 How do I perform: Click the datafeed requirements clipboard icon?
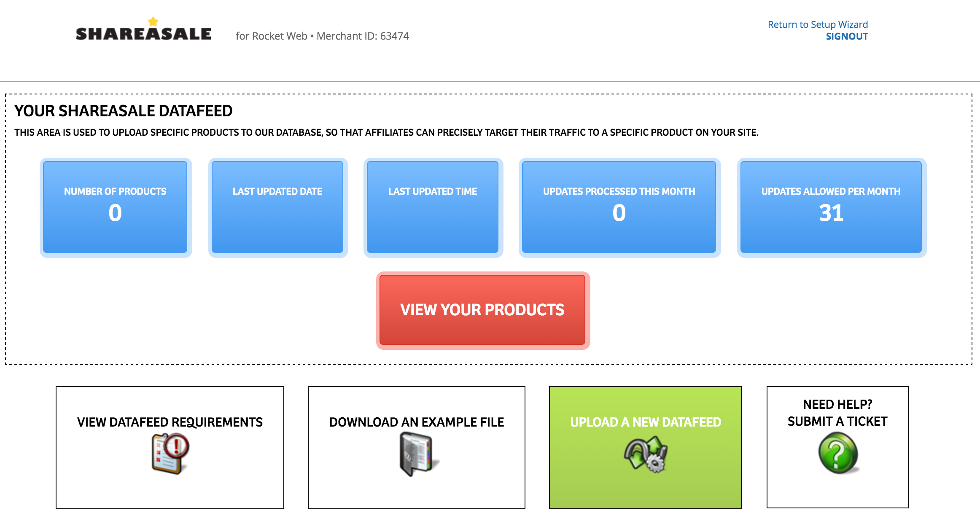(x=170, y=454)
